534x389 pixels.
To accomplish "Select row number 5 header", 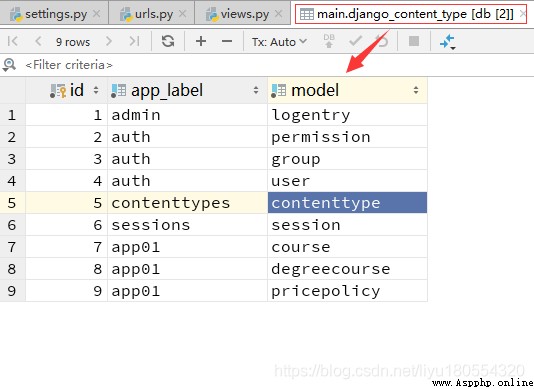I will (13, 203).
